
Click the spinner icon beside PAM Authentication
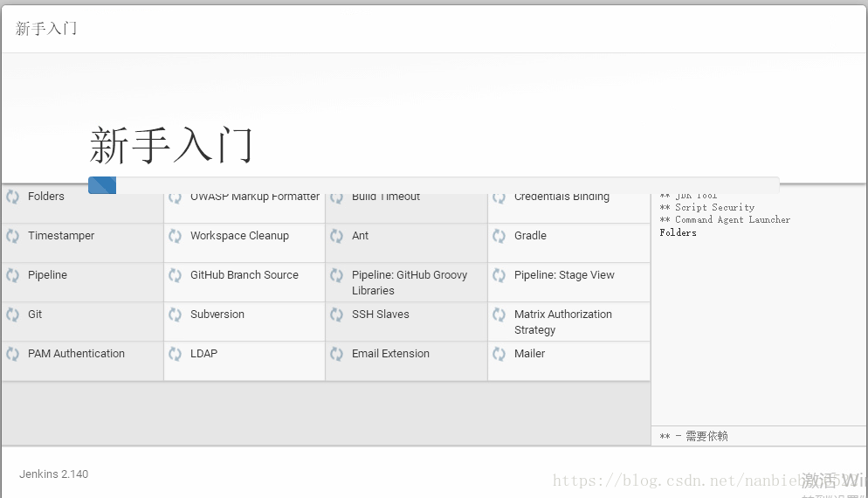coord(13,354)
